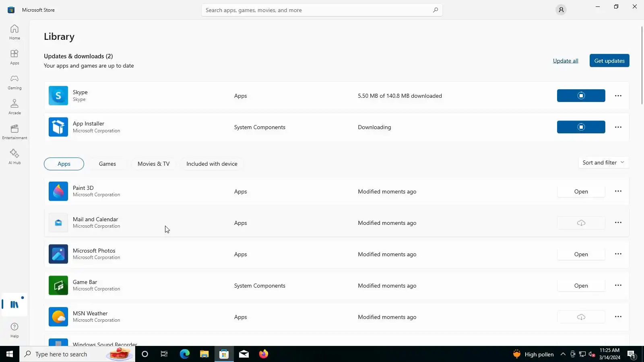644x362 pixels.
Task: Click the Get updates button
Action: [609, 61]
